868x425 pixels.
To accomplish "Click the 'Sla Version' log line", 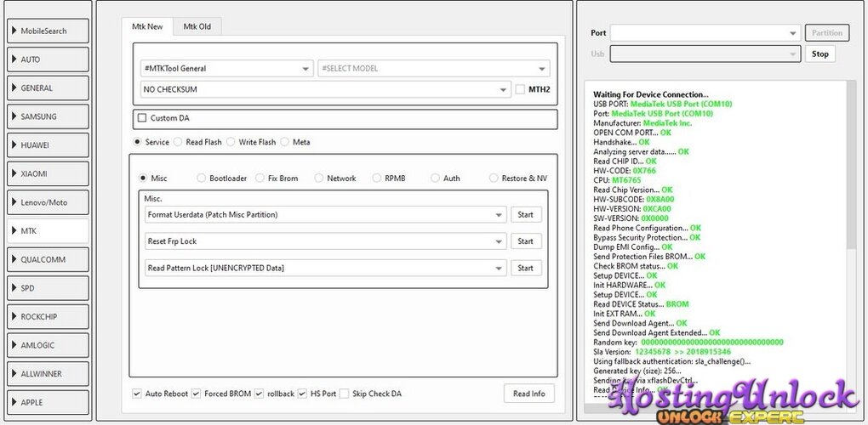I will coord(662,352).
